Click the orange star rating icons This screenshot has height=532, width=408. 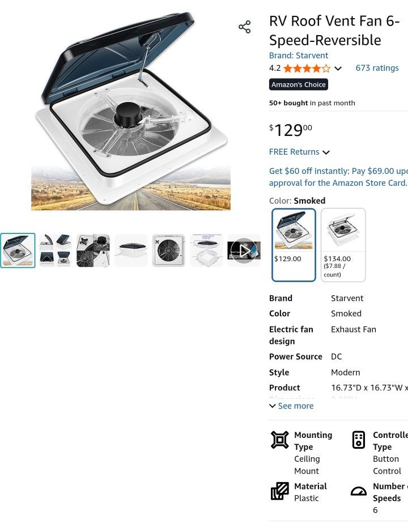coord(307,69)
